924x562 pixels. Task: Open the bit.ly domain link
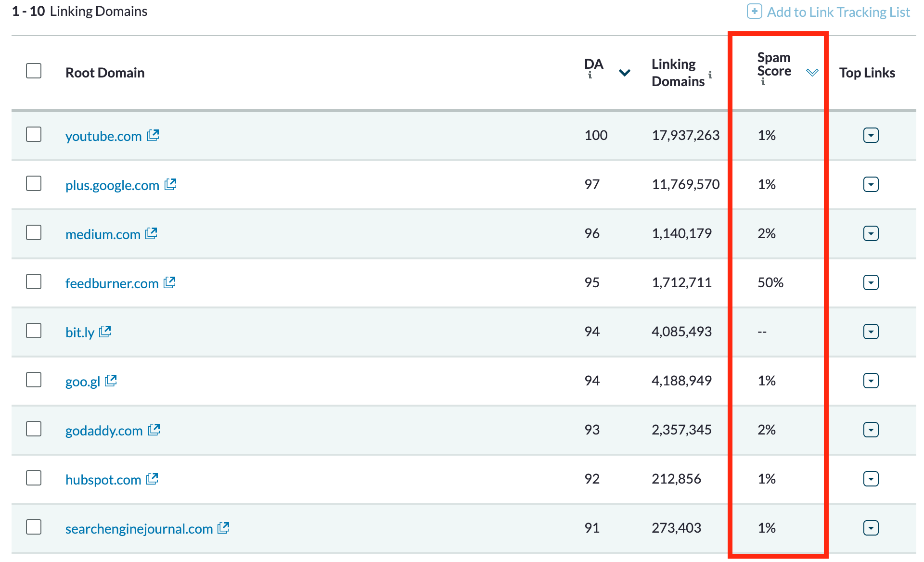pyautogui.click(x=80, y=332)
